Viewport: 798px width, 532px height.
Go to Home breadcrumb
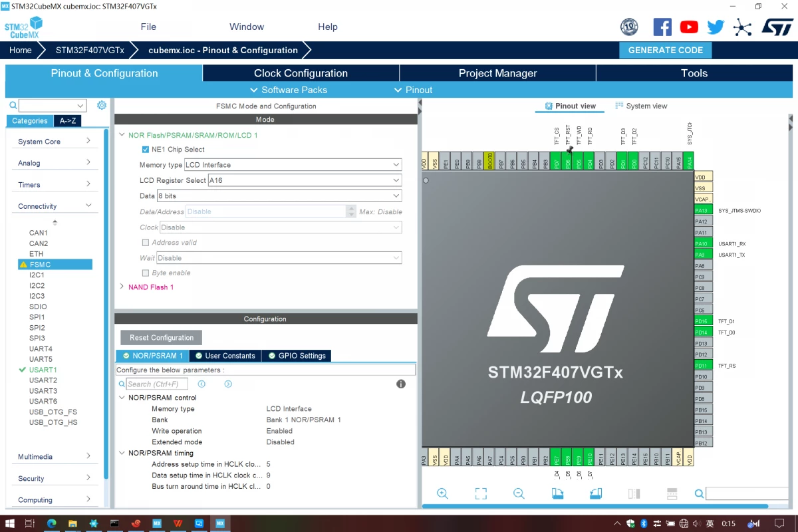[21, 50]
